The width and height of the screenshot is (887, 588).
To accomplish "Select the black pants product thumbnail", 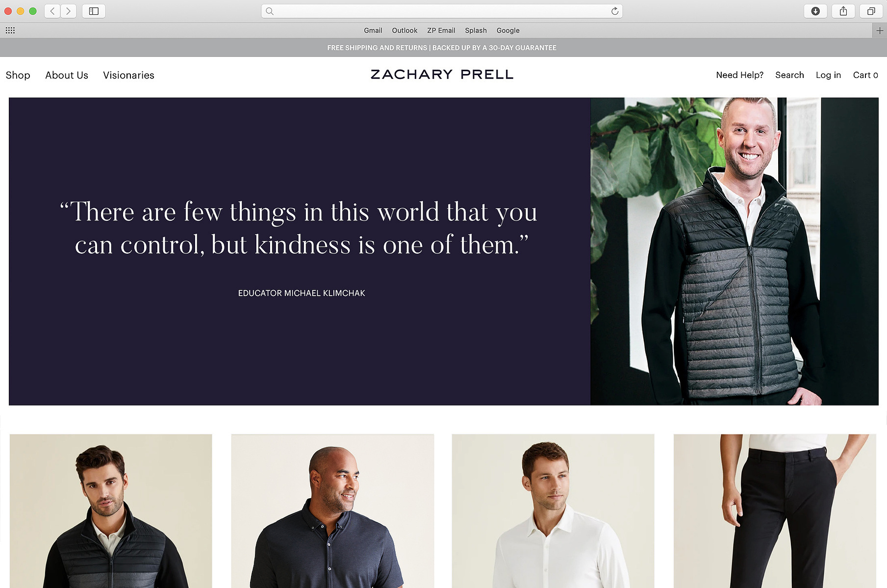I will [x=775, y=511].
